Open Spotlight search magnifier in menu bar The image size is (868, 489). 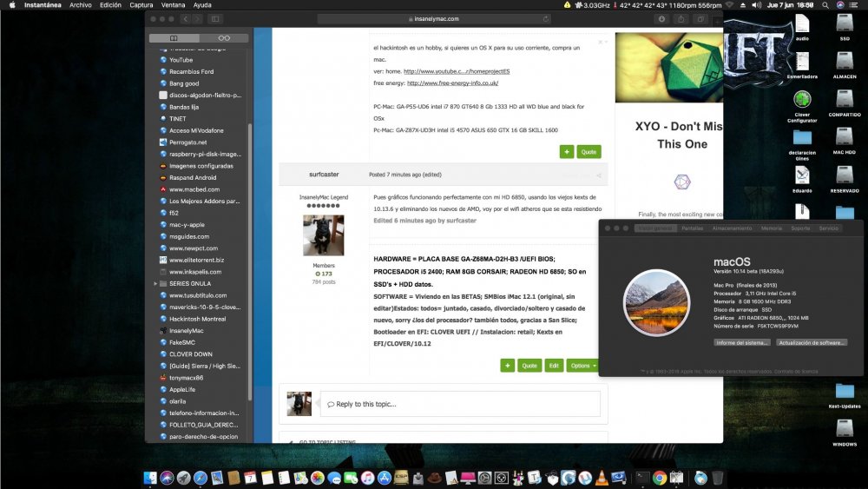(825, 5)
